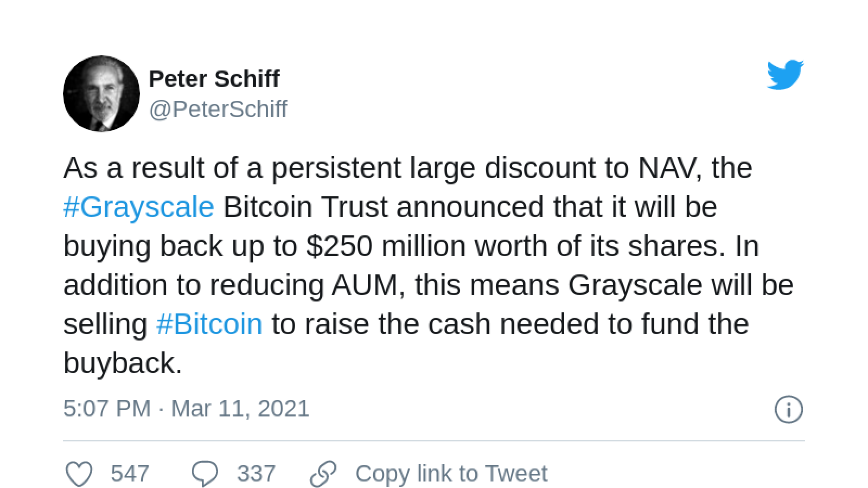Click the word "buyback." ending the tweet
Image resolution: width=868 pixels, height=488 pixels.
point(123,363)
